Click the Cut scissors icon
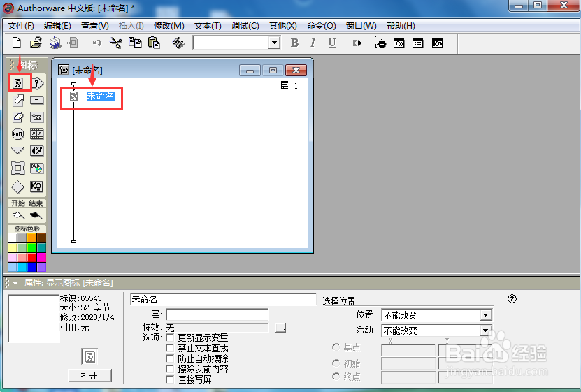 [x=116, y=43]
